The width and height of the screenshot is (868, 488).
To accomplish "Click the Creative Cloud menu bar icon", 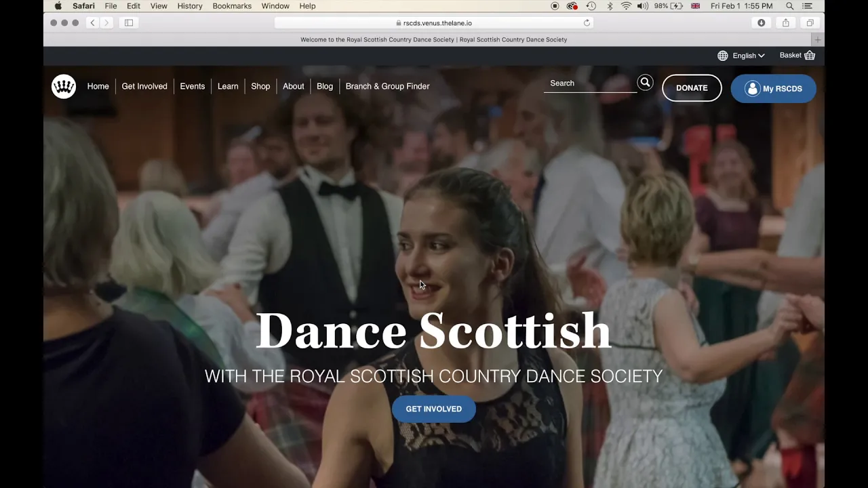I will [572, 6].
